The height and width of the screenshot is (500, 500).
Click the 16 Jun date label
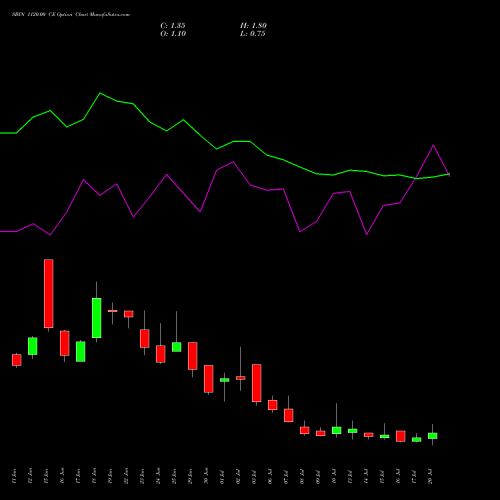point(62,476)
